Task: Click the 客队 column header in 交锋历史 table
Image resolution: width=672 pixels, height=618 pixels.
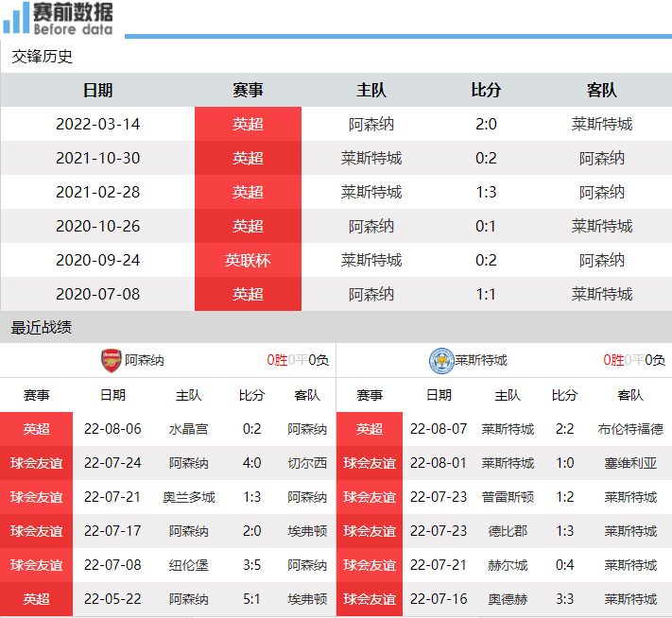Action: pyautogui.click(x=602, y=90)
